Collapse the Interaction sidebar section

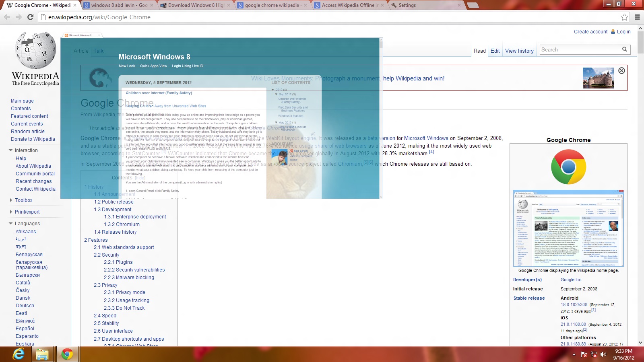11,150
